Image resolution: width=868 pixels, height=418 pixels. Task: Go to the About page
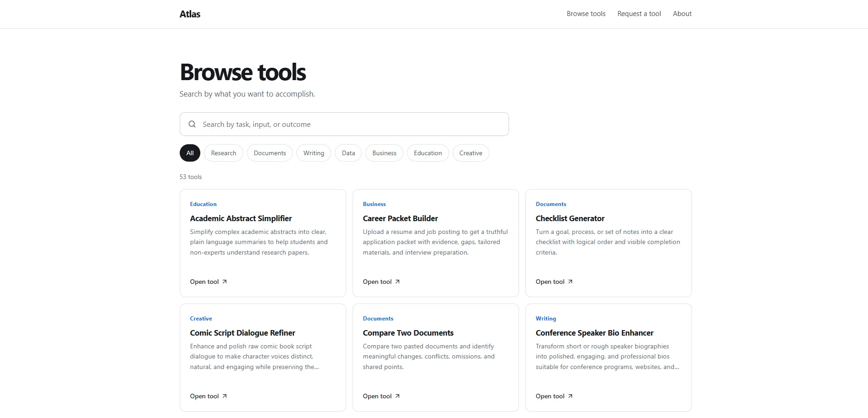point(682,14)
